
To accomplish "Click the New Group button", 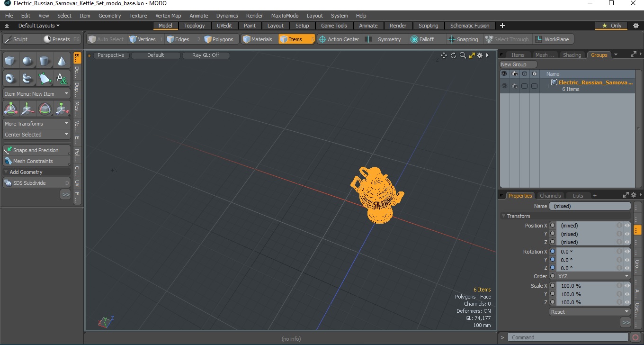I will pyautogui.click(x=519, y=64).
